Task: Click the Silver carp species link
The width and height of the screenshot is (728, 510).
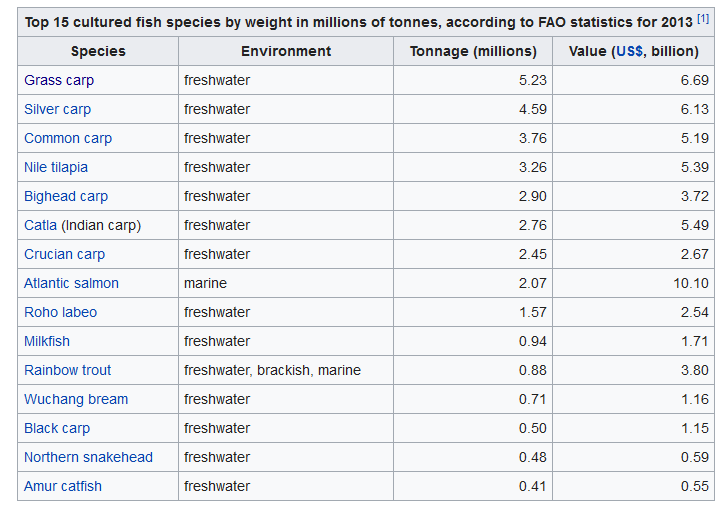Action: (57, 109)
